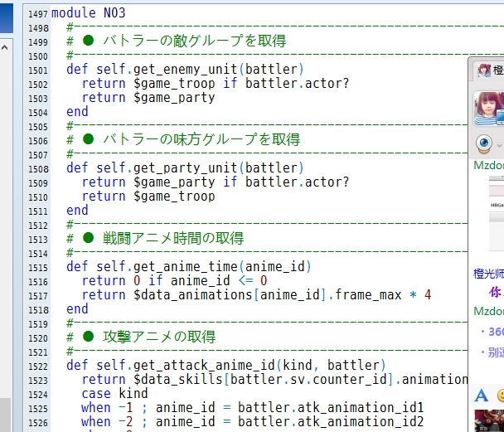504x432 pixels.
Task: Open the shared screenshot thumbnail in chat
Action: click(497, 213)
